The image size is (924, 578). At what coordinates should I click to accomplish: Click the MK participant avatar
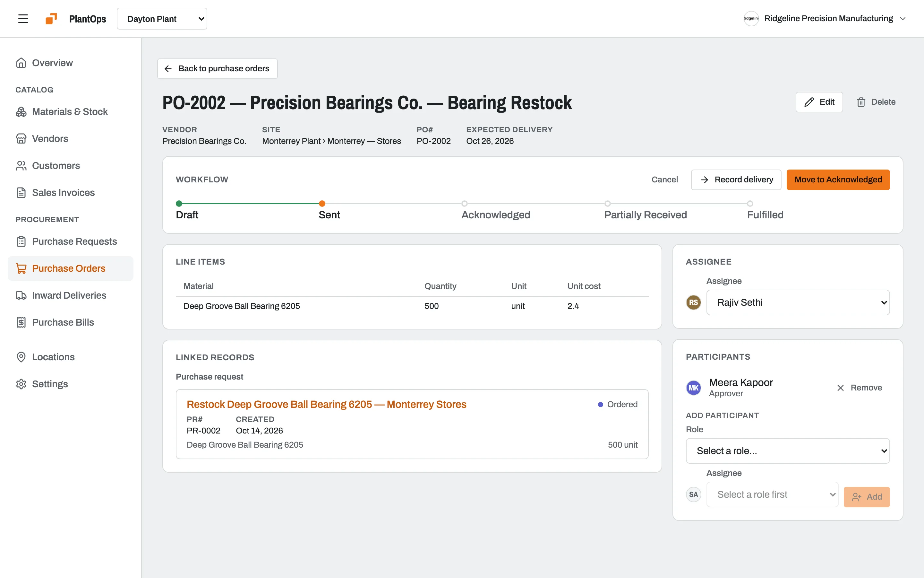[693, 388]
